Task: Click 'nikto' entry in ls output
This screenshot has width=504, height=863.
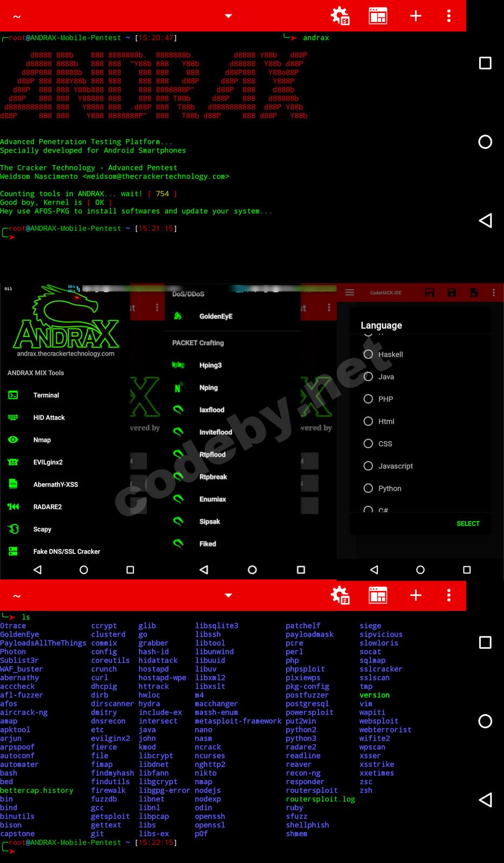Action: coord(205,773)
